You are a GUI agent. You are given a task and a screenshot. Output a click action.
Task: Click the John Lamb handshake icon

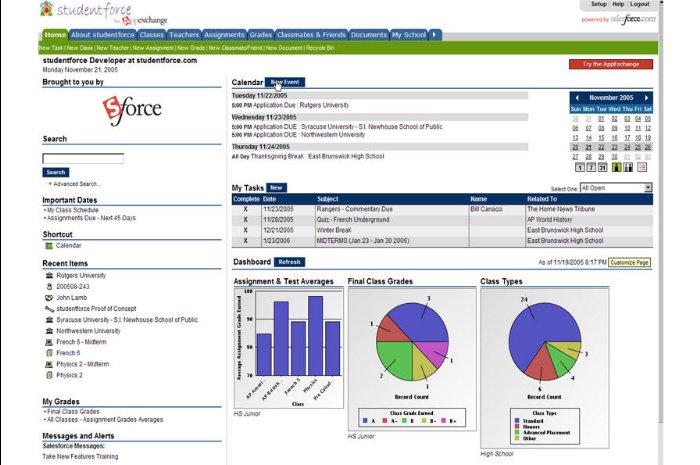pyautogui.click(x=49, y=298)
